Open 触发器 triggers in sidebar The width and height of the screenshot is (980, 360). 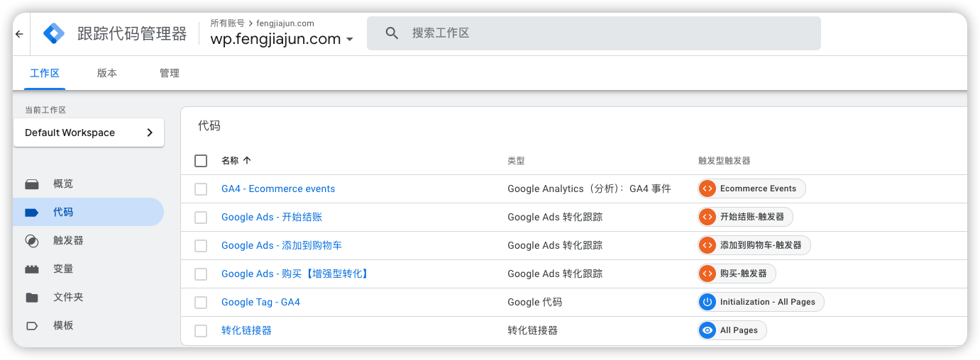68,240
